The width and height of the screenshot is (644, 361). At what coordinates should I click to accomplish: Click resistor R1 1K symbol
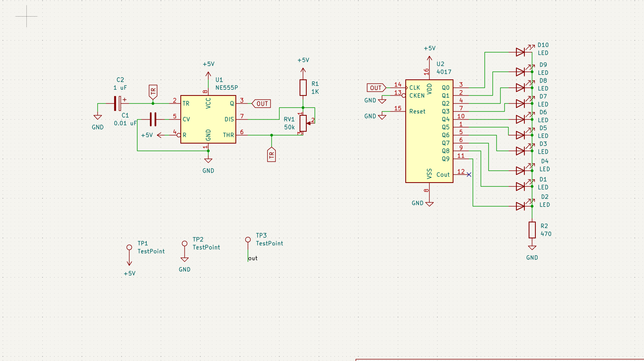tap(303, 88)
